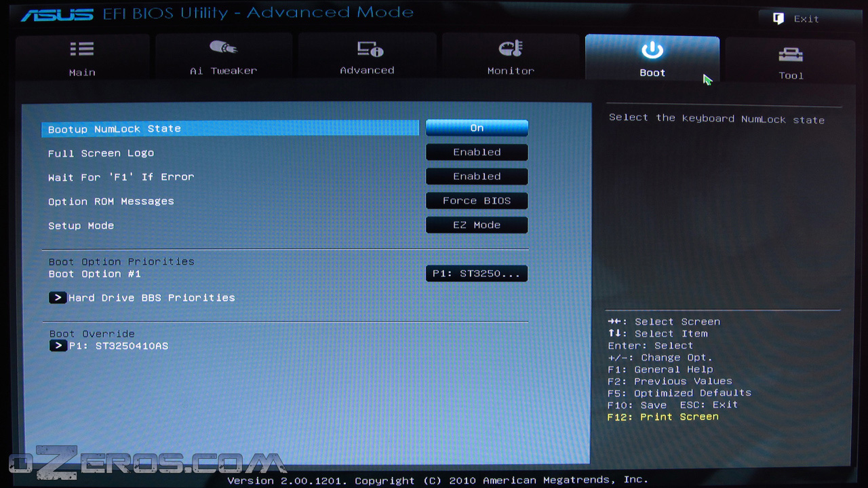
Task: Select Boot Option #1 label
Action: point(94,274)
